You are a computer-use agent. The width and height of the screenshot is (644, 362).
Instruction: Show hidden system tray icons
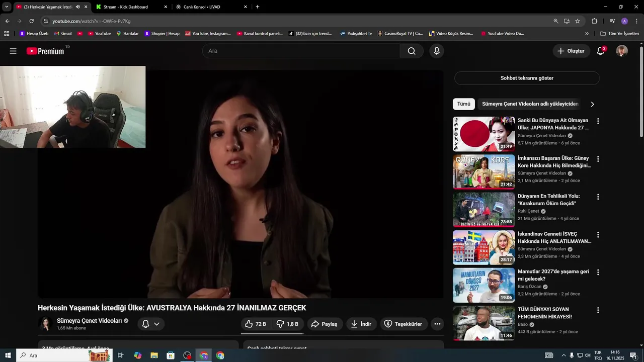click(563, 355)
